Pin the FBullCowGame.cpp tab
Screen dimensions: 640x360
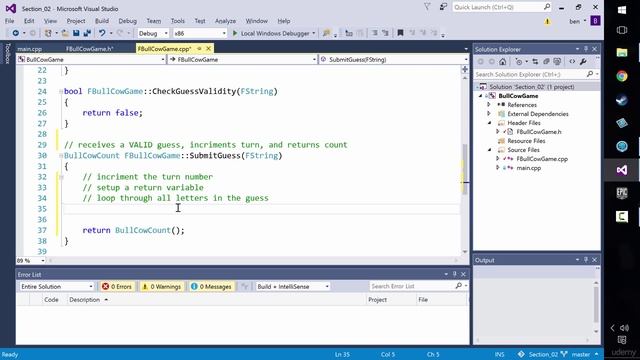coord(200,49)
